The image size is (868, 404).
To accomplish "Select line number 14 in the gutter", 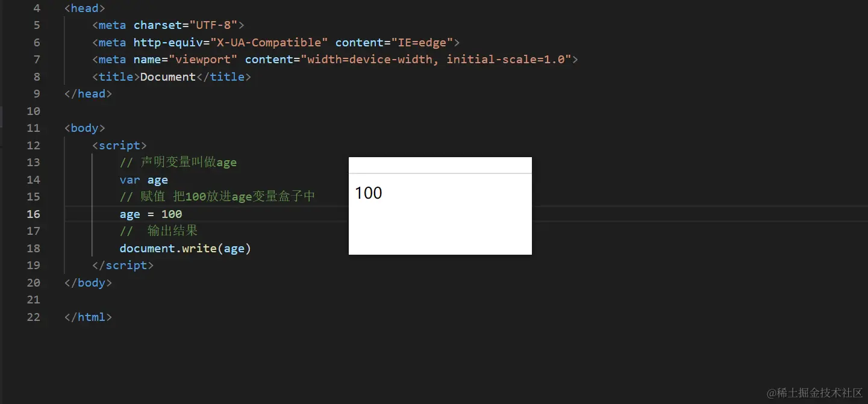I will pos(34,179).
